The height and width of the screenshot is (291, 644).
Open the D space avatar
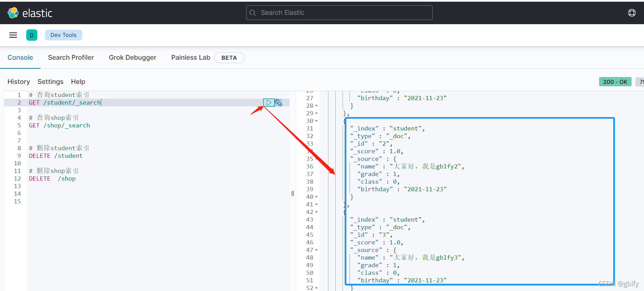tap(32, 35)
